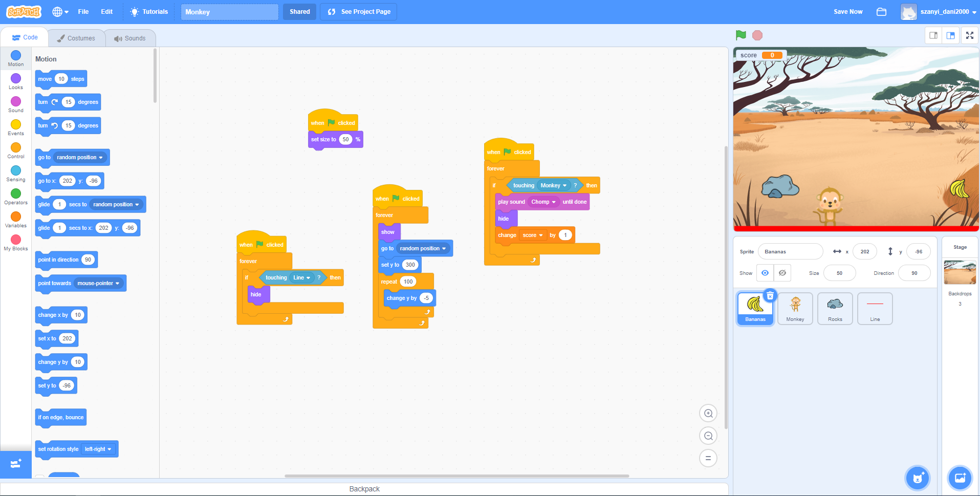This screenshot has height=496, width=980.
Task: Select the Control block category
Action: click(x=16, y=150)
